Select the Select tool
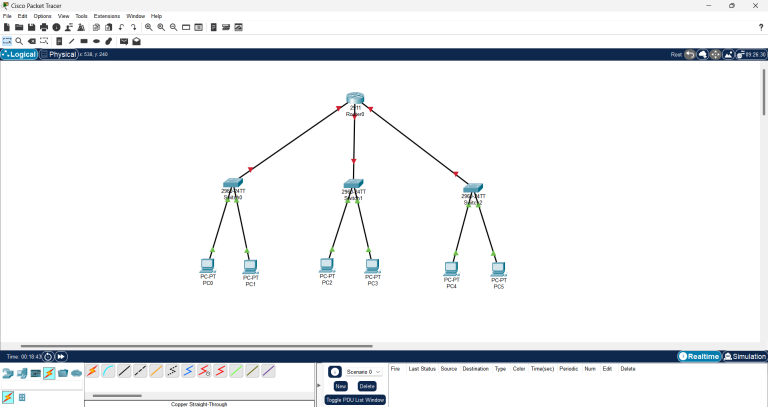 pos(7,41)
